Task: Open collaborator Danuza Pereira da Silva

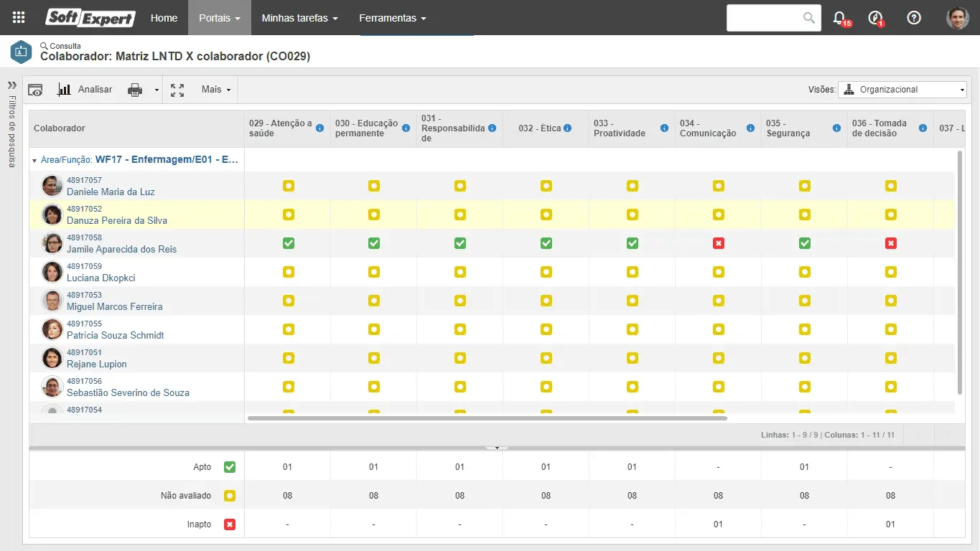Action: coord(117,220)
